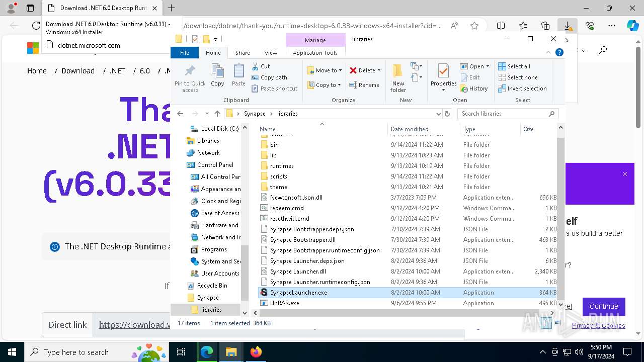The image size is (644, 362).
Task: Click the Windows Start button
Action: pos(12,352)
